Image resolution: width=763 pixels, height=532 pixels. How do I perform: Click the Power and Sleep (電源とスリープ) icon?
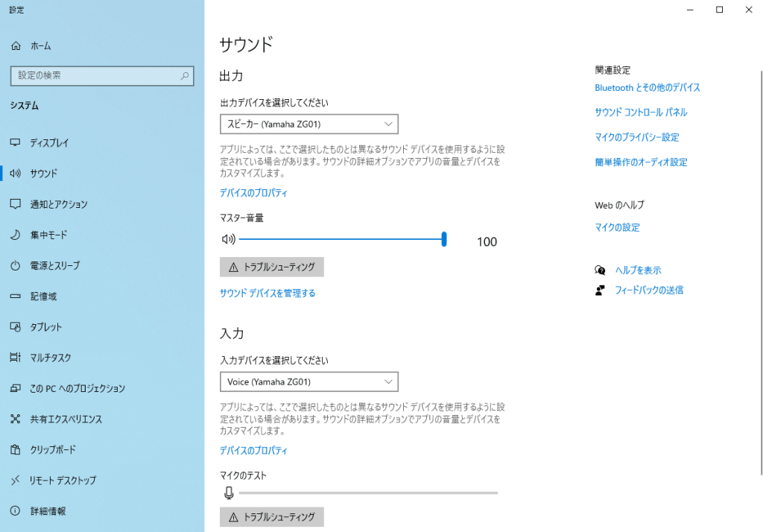(16, 265)
